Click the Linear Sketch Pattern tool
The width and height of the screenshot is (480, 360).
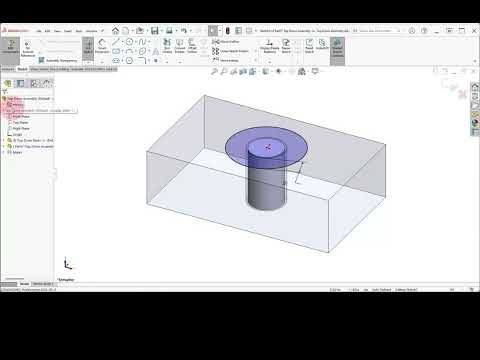click(x=230, y=51)
